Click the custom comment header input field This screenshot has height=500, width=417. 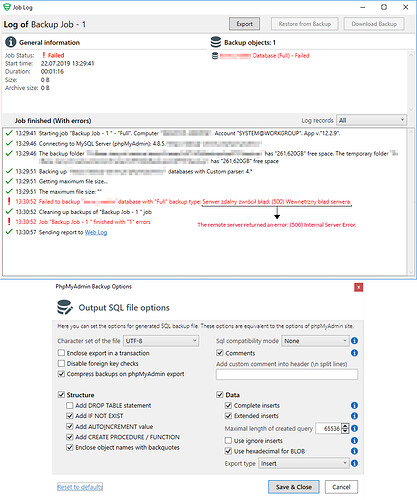pos(287,374)
